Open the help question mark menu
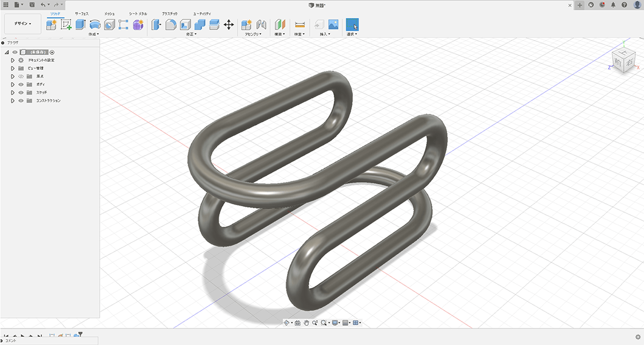Viewport: 644px width, 345px height. point(624,4)
